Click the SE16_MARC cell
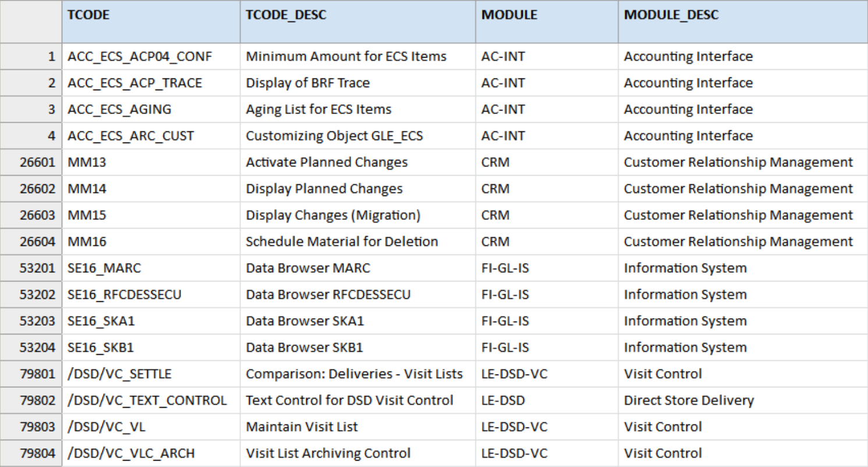 (150, 268)
